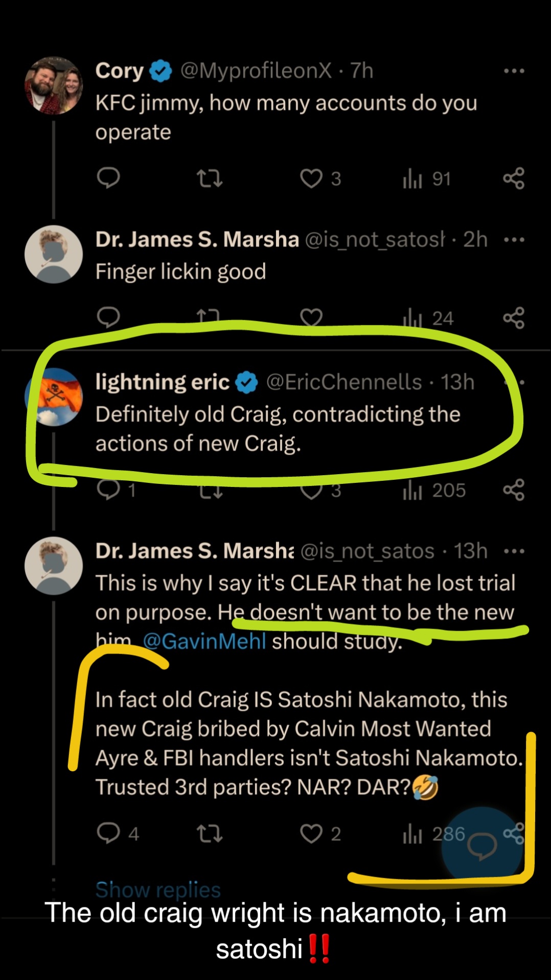
Task: Like the 'Finger lickin good' tweet
Action: coord(311,318)
